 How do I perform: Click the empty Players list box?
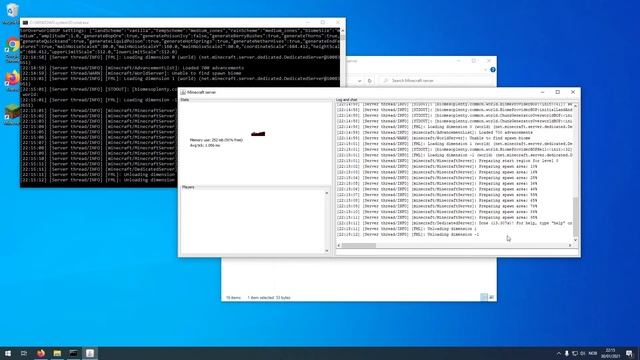pyautogui.click(x=253, y=222)
